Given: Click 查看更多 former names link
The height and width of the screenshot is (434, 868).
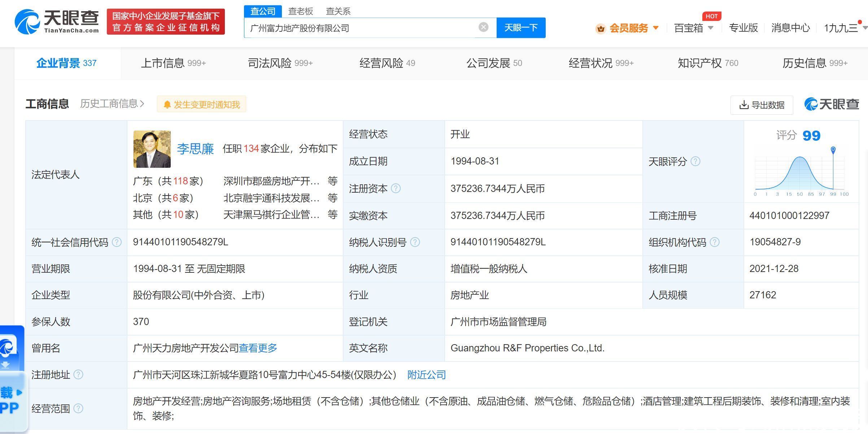Looking at the screenshot, I should click(x=258, y=348).
